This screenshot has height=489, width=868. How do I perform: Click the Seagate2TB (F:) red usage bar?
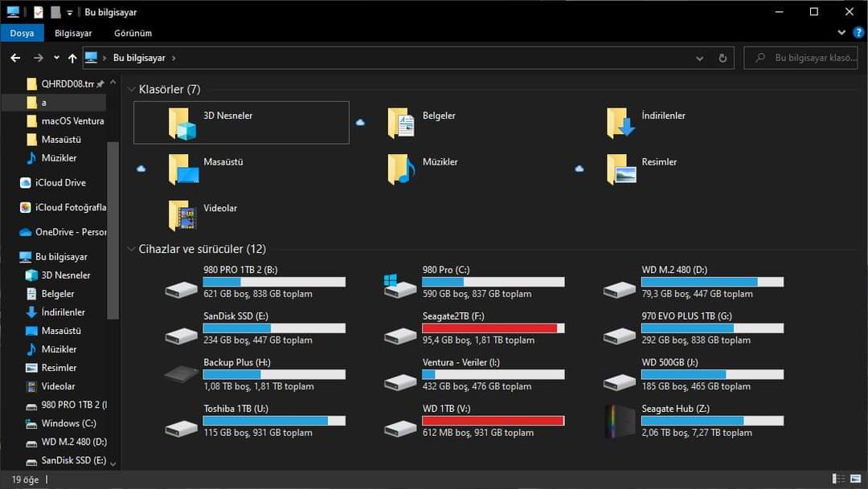point(493,328)
